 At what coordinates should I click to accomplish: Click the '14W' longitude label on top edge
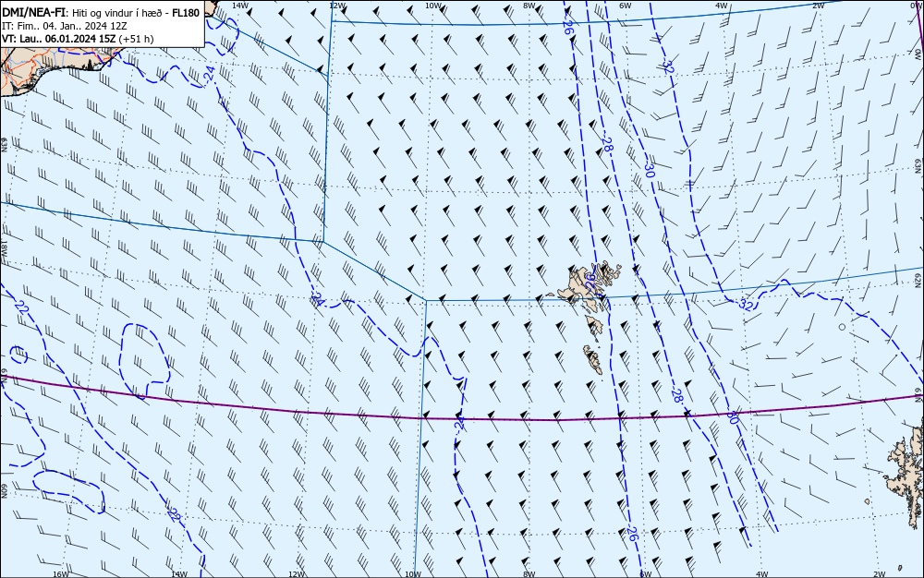(240, 6)
